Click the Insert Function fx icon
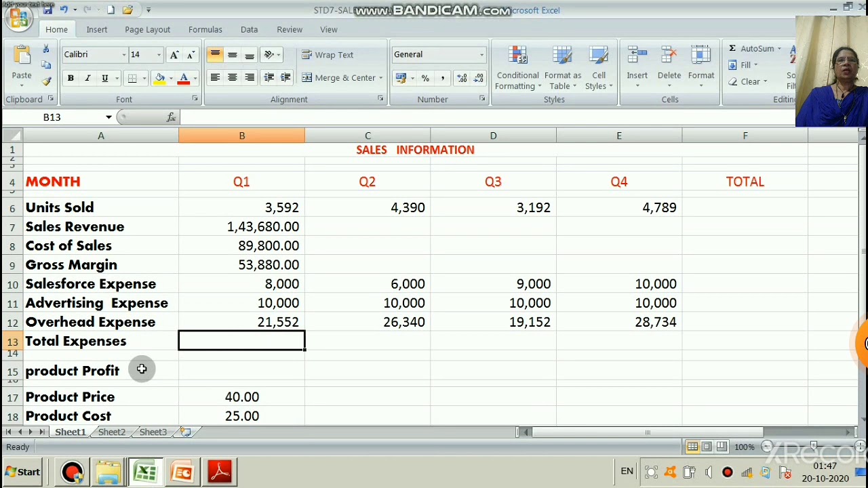This screenshot has height=488, width=868. pos(171,117)
